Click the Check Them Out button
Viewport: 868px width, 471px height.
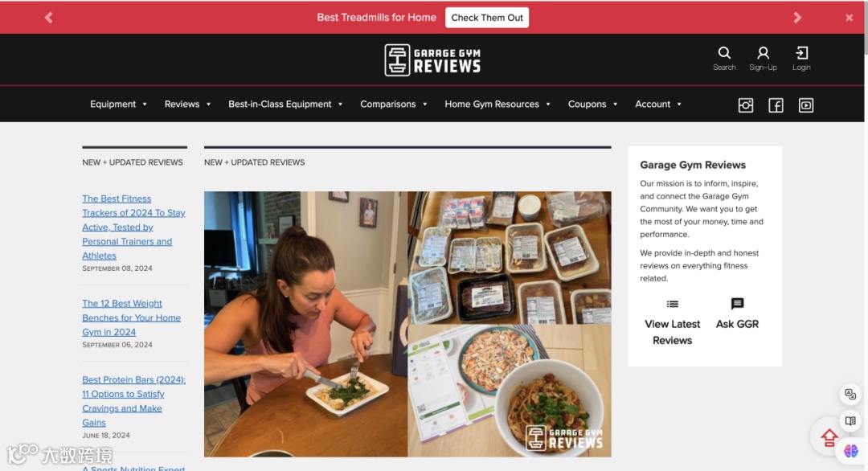coord(486,18)
